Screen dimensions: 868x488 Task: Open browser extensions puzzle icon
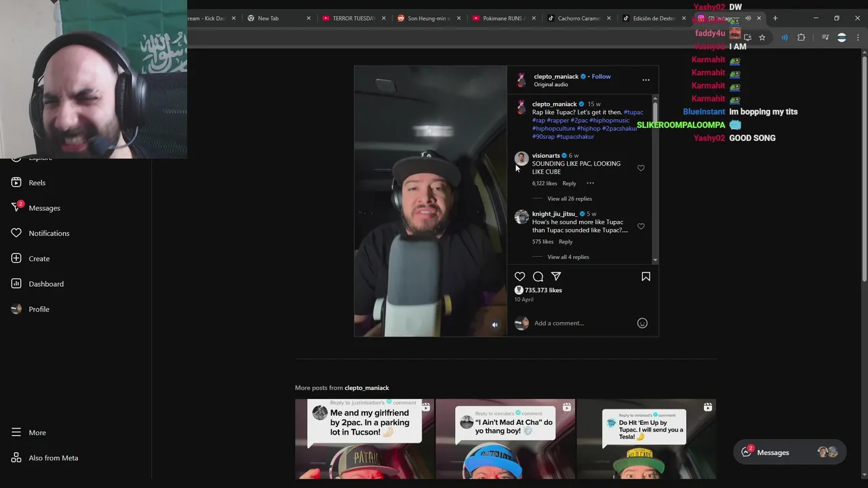tap(802, 37)
